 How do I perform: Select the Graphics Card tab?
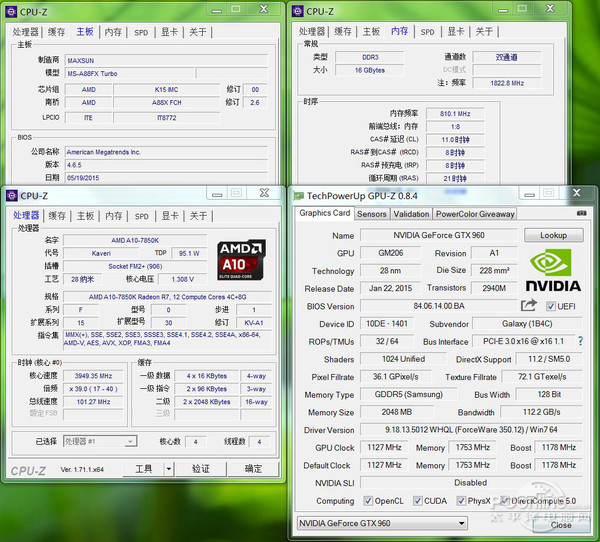[x=324, y=213]
